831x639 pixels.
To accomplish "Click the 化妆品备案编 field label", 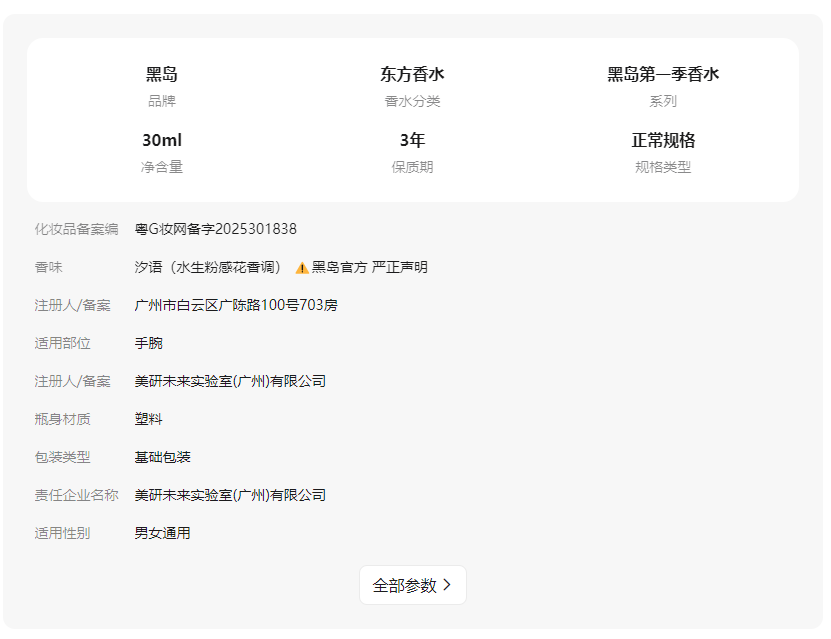I will (76, 229).
